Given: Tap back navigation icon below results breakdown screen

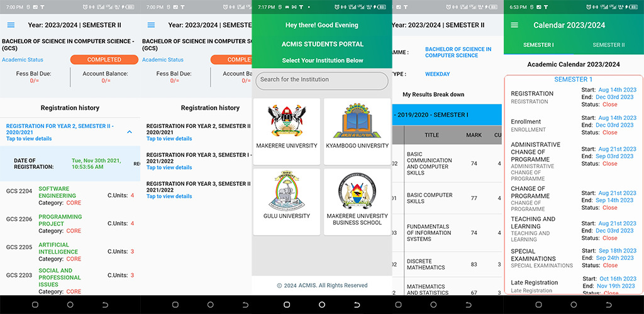Looking at the screenshot, I should [468, 305].
